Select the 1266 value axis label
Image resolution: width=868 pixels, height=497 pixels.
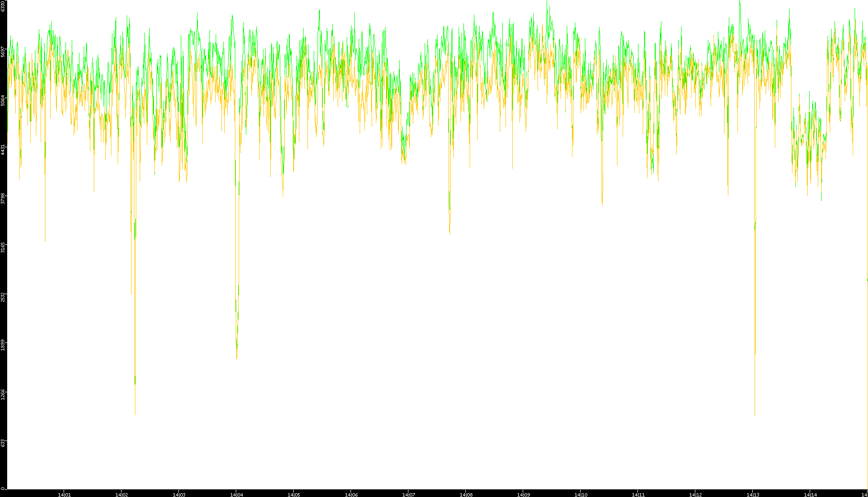tap(3, 394)
